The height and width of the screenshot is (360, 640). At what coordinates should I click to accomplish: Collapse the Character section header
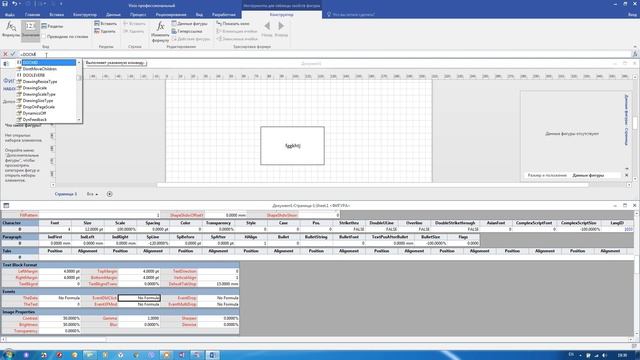[x=20, y=223]
